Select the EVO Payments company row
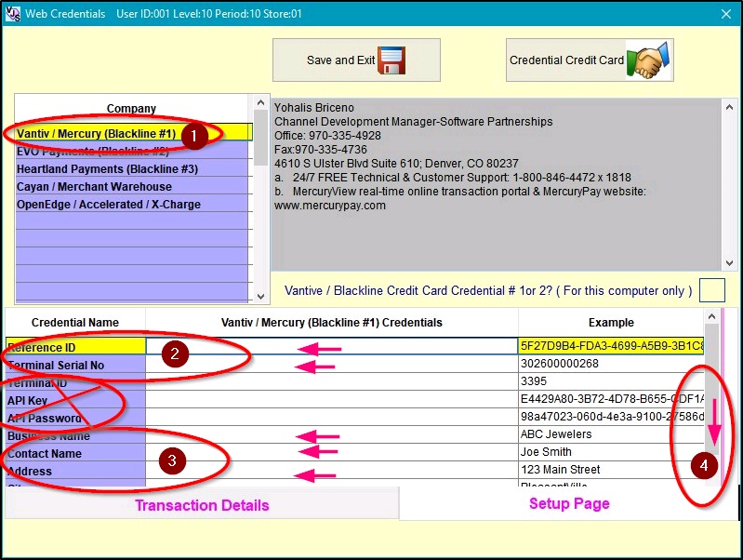This screenshot has width=743, height=560. pyautogui.click(x=132, y=151)
